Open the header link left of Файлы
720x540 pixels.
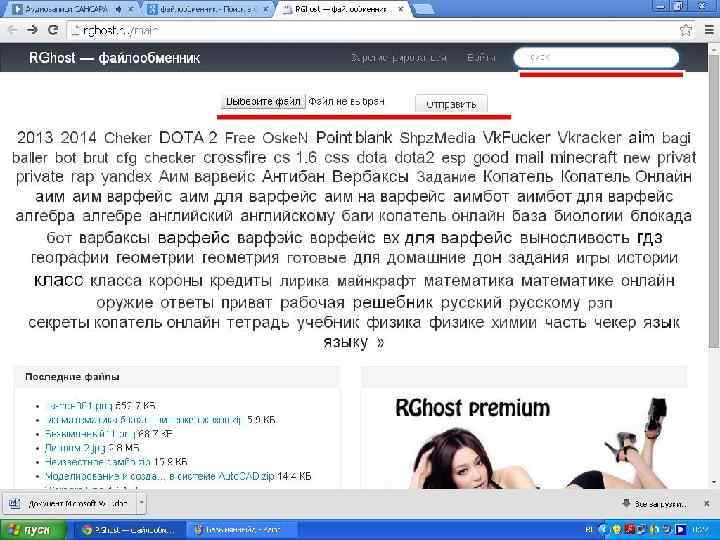point(399,58)
